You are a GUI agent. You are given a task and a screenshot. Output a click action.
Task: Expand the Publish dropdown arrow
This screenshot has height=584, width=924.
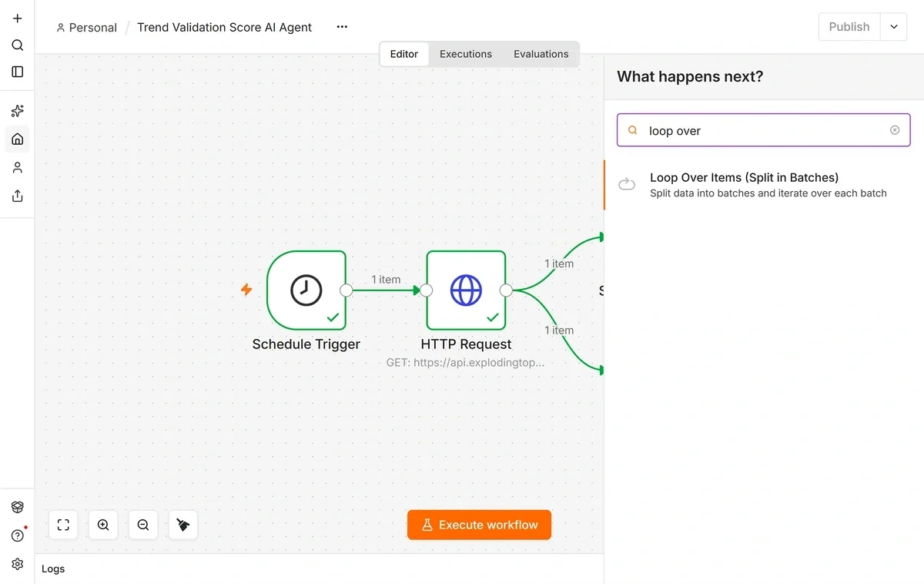click(x=893, y=27)
